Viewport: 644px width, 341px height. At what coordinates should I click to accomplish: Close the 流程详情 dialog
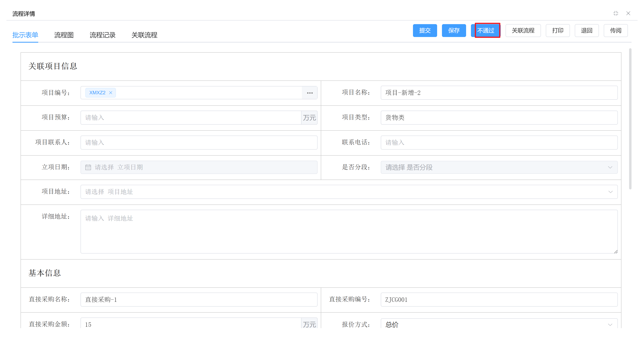[628, 13]
